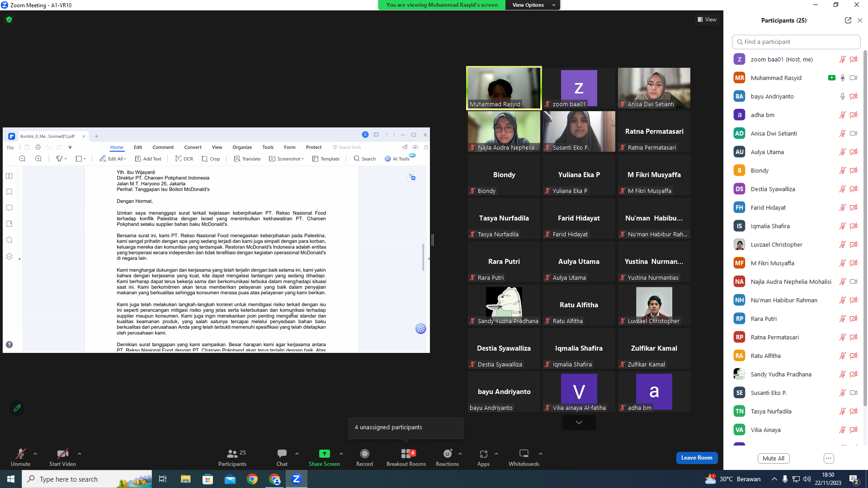Click the Search tool in the PDF toolbar
The height and width of the screenshot is (488, 868).
[x=365, y=159]
